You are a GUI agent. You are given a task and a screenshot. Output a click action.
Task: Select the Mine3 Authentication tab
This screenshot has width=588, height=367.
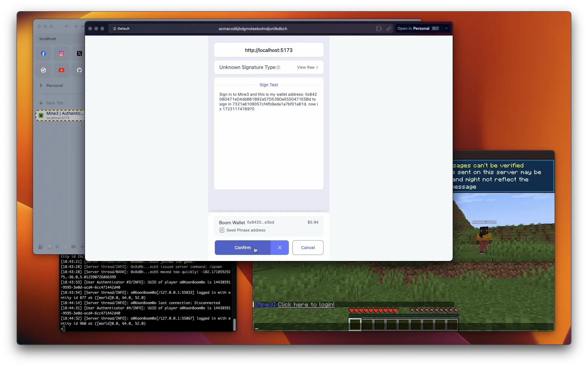click(x=60, y=115)
